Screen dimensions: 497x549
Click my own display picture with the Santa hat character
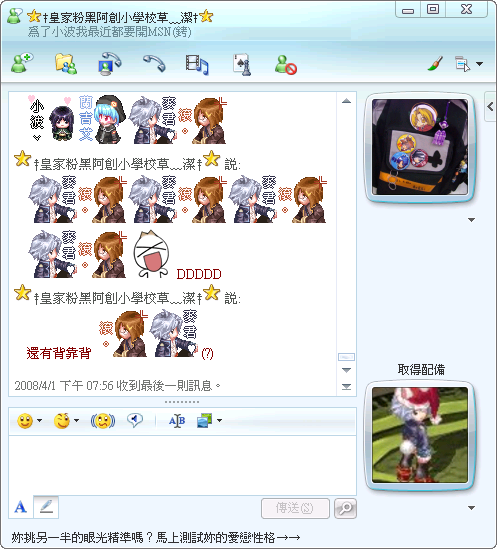click(420, 435)
